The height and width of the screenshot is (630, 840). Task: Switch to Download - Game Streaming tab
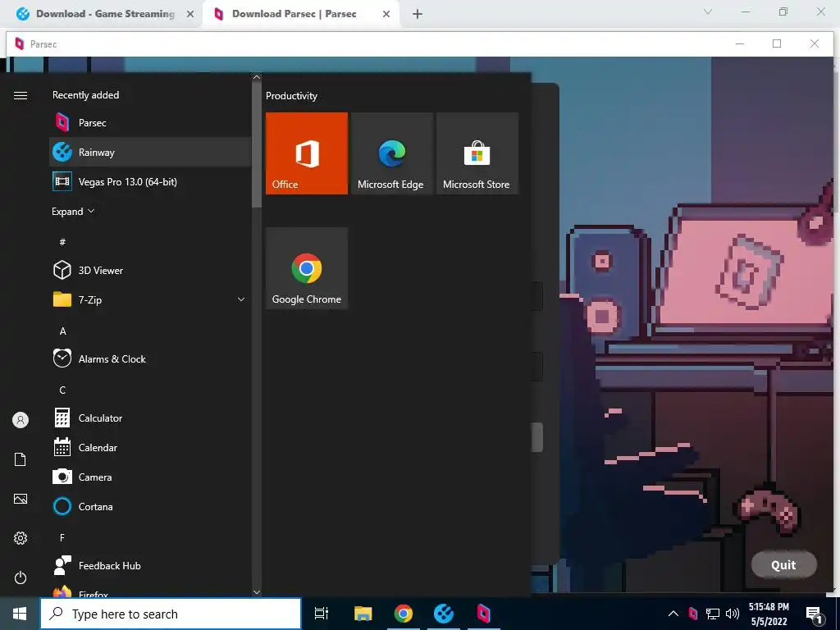pos(105,14)
